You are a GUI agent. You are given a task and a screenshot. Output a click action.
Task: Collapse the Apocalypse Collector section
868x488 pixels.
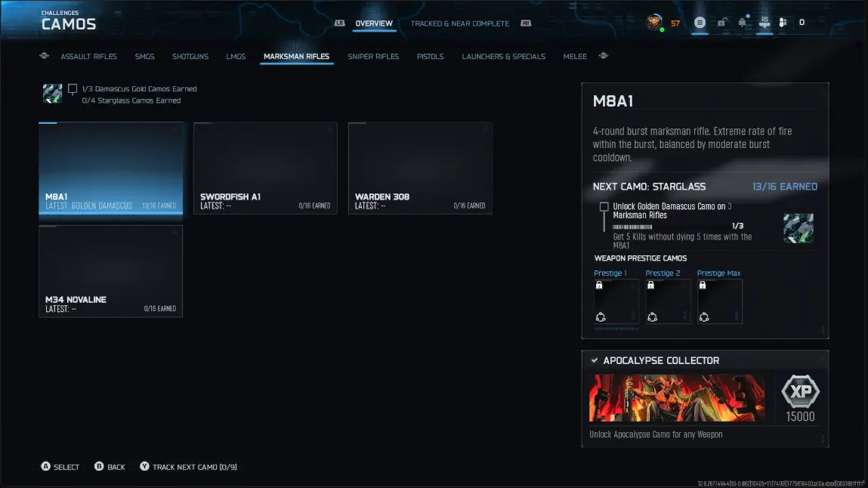595,360
